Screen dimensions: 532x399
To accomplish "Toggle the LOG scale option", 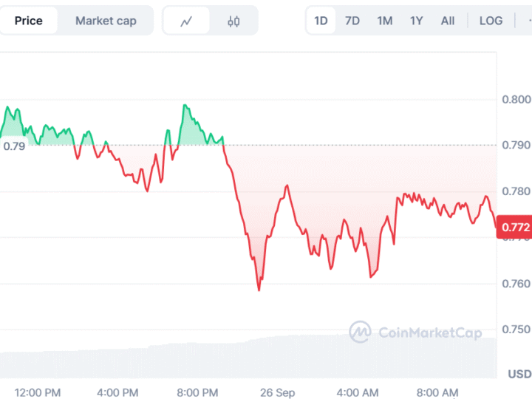I will click(x=491, y=21).
